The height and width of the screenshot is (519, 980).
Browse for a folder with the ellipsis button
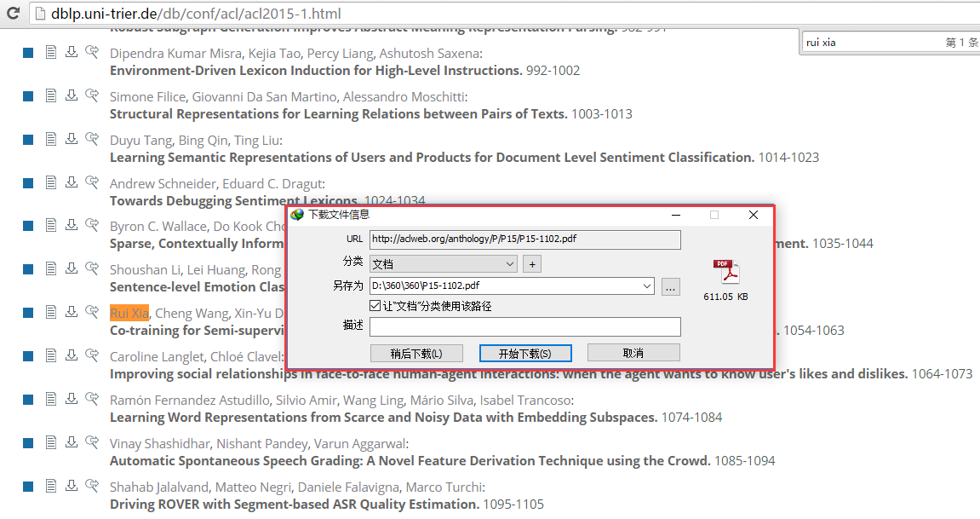tap(671, 287)
